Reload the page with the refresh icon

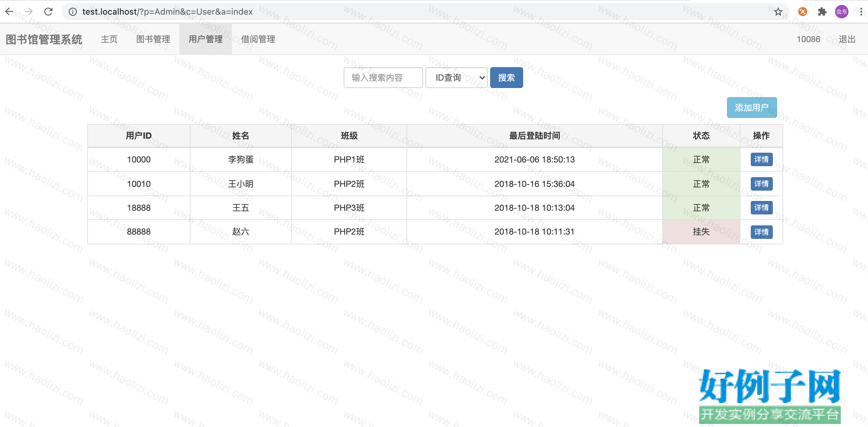tap(49, 12)
